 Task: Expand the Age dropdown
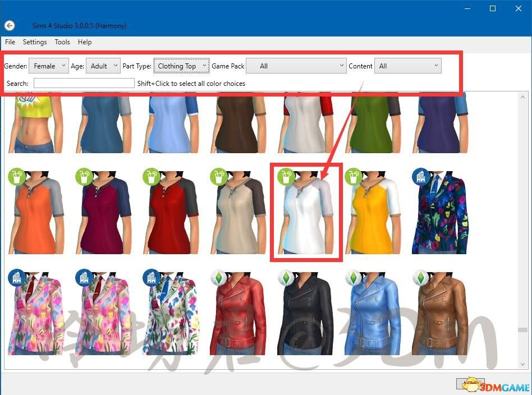(x=104, y=66)
